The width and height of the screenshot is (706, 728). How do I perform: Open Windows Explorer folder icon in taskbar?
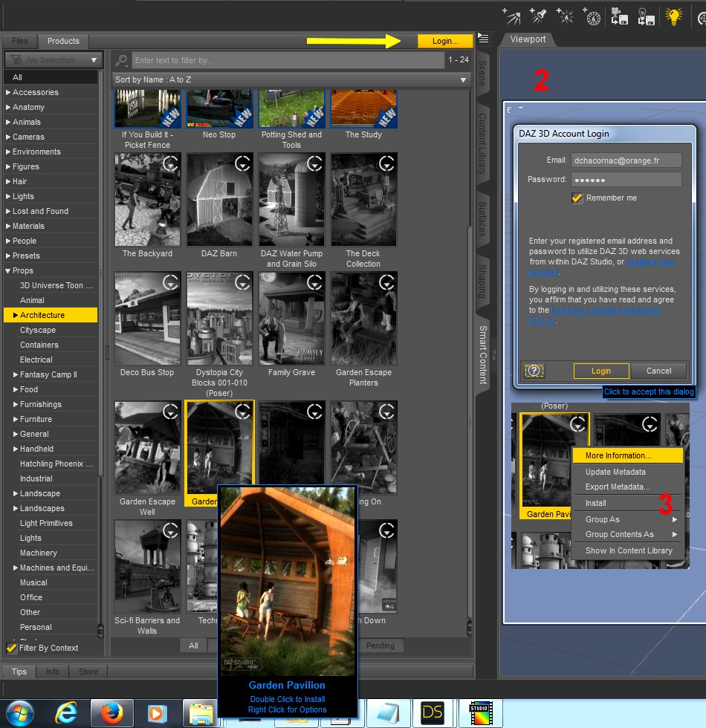[201, 713]
